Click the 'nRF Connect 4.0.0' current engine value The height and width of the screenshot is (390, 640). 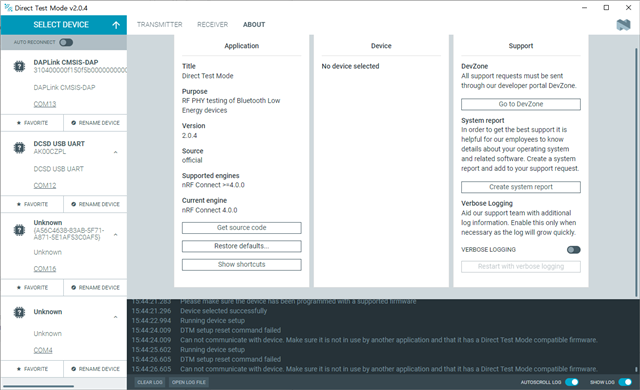209,210
